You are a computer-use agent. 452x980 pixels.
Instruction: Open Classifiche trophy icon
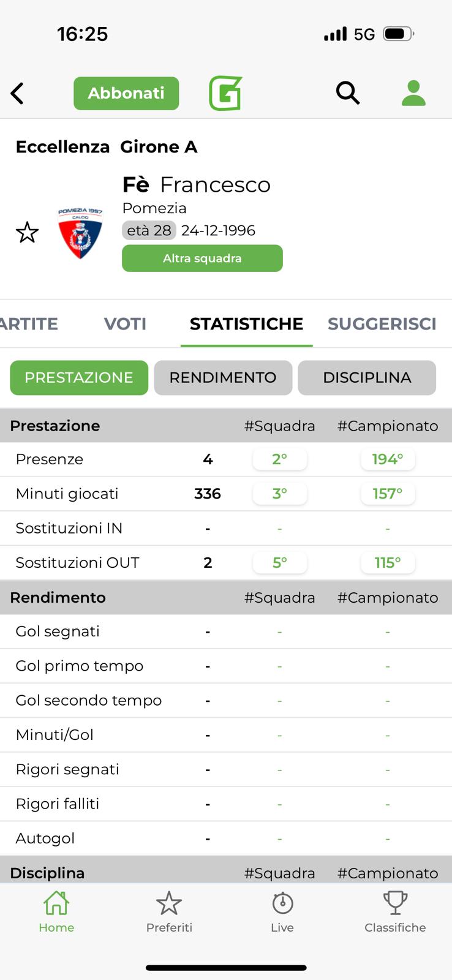point(395,911)
